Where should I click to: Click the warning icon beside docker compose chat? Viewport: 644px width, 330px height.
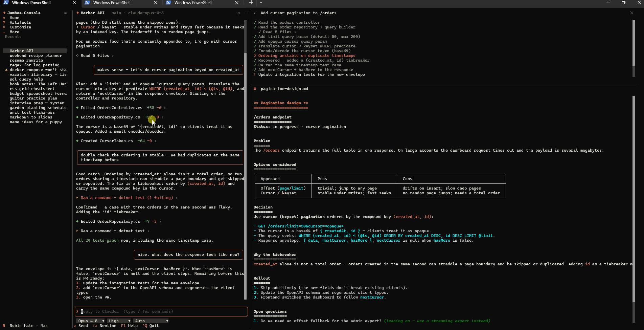(x=6, y=70)
